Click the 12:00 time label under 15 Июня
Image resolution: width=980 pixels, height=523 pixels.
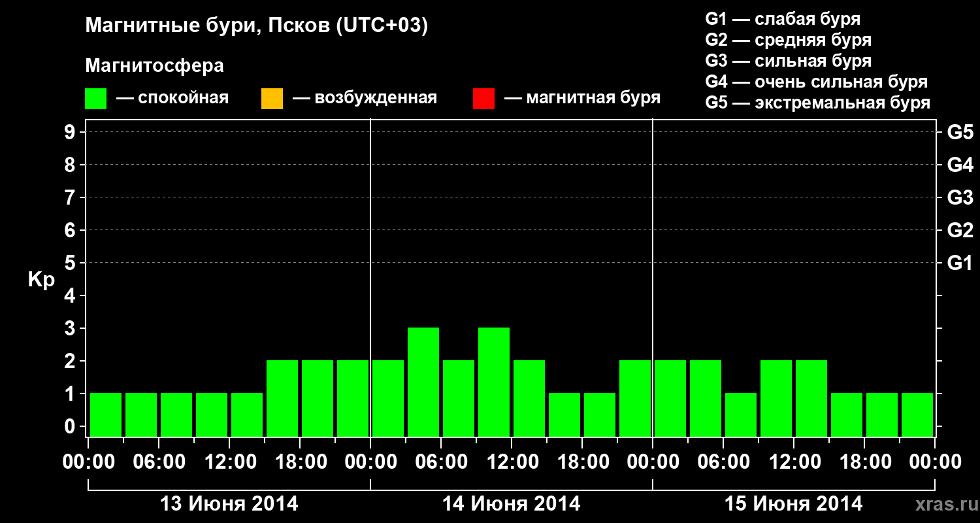[x=794, y=462]
